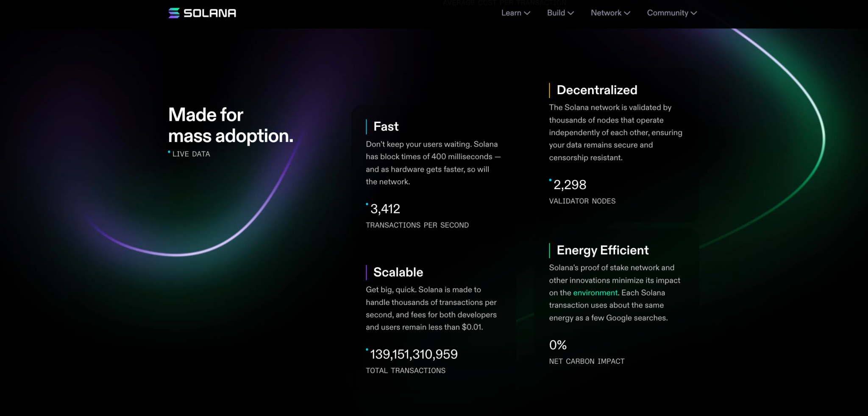The height and width of the screenshot is (416, 868).
Task: Click the '400 milliseconds' paragraph under Fast
Action: point(433,163)
